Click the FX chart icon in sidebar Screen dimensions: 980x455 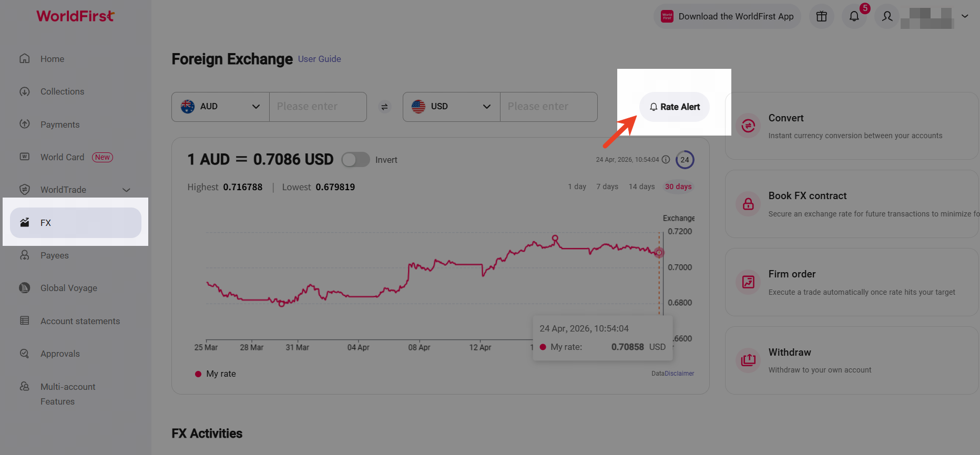tap(25, 222)
